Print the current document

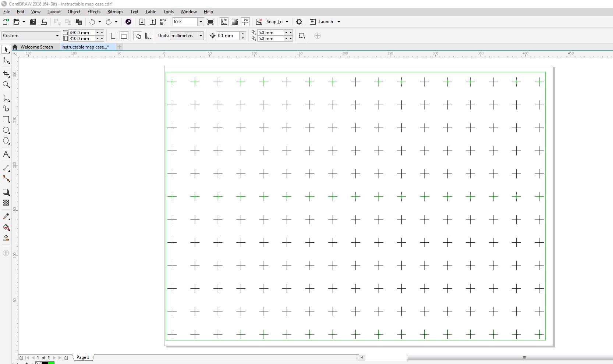pos(44,22)
